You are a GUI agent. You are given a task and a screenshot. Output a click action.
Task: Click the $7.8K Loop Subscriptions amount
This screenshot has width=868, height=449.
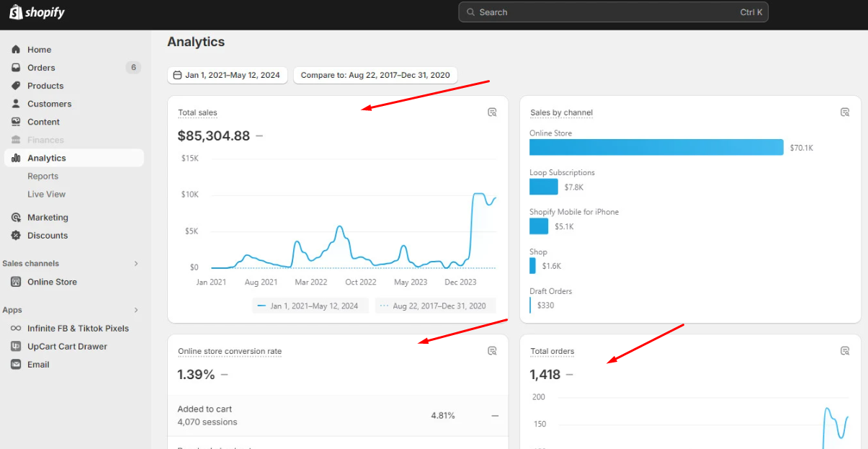click(x=574, y=187)
